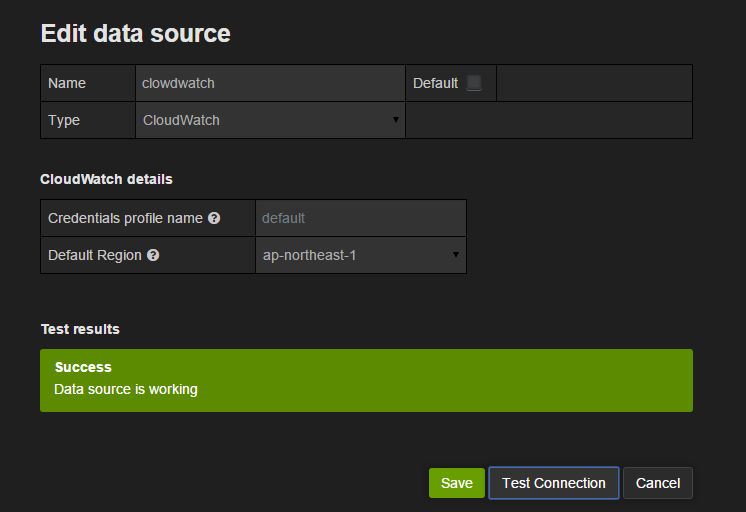Viewport: 746px width, 512px height.
Task: Click the Type row label
Action: [64, 120]
